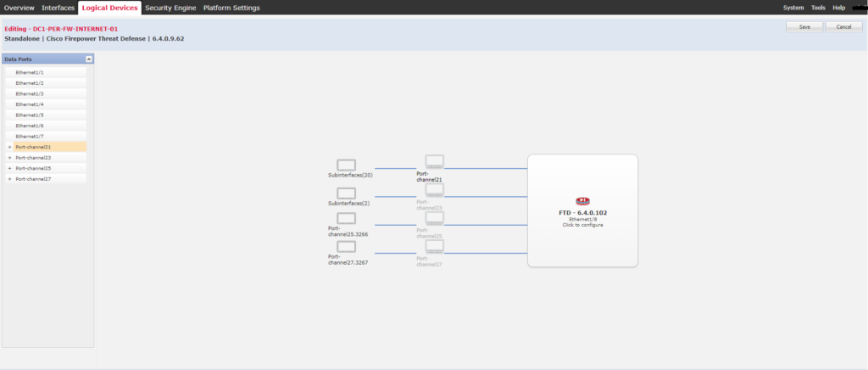Open the System menu
868x370 pixels.
coord(793,8)
